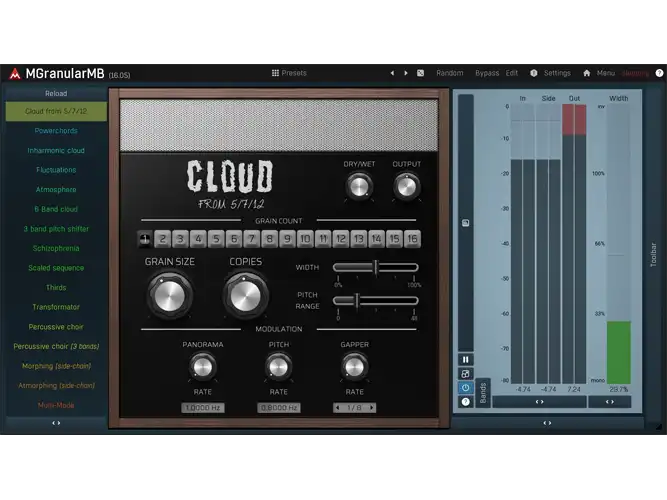Load the Schizophrenia preset
The width and height of the screenshot is (667, 500).
point(56,249)
